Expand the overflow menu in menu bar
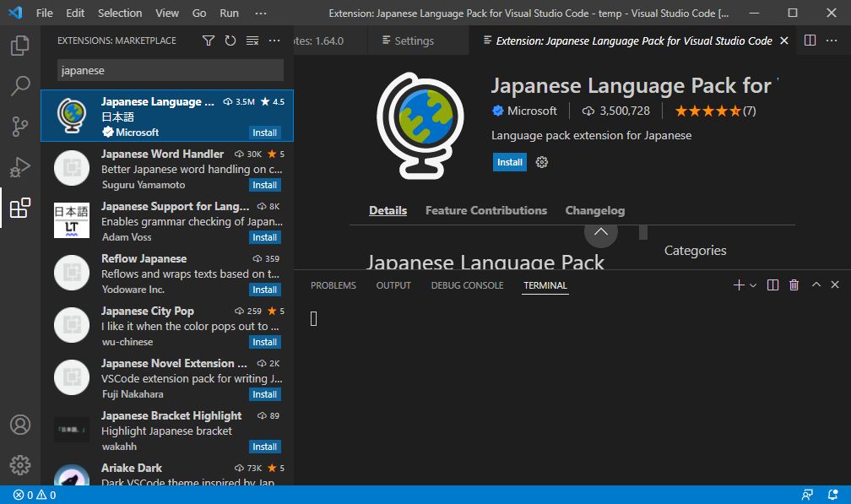This screenshot has height=504, width=851. click(261, 13)
